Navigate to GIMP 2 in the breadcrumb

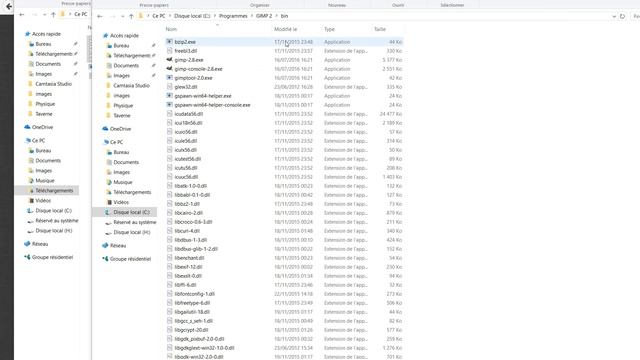(264, 16)
